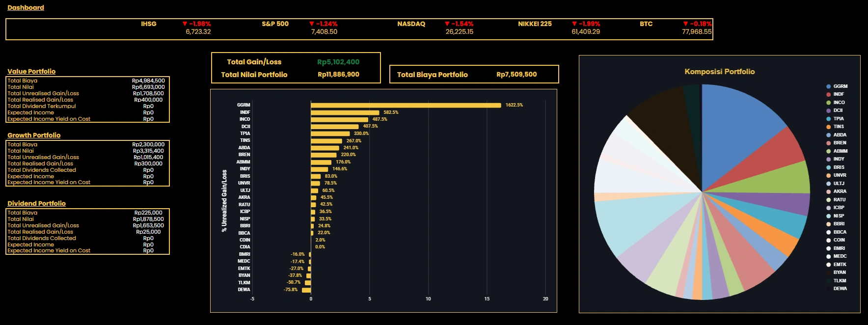868x325 pixels.
Task: Select Growth Portfolio realised gain Rp300,000
Action: click(x=148, y=163)
